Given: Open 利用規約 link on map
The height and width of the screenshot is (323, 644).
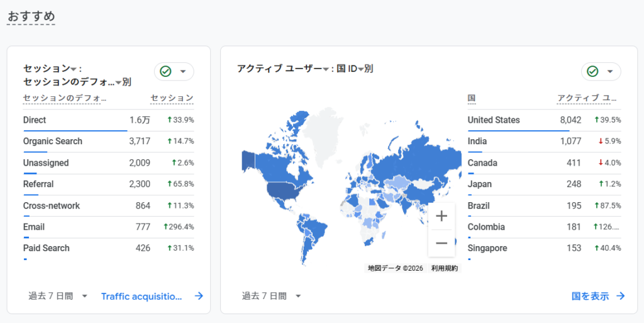Looking at the screenshot, I should pos(445,268).
